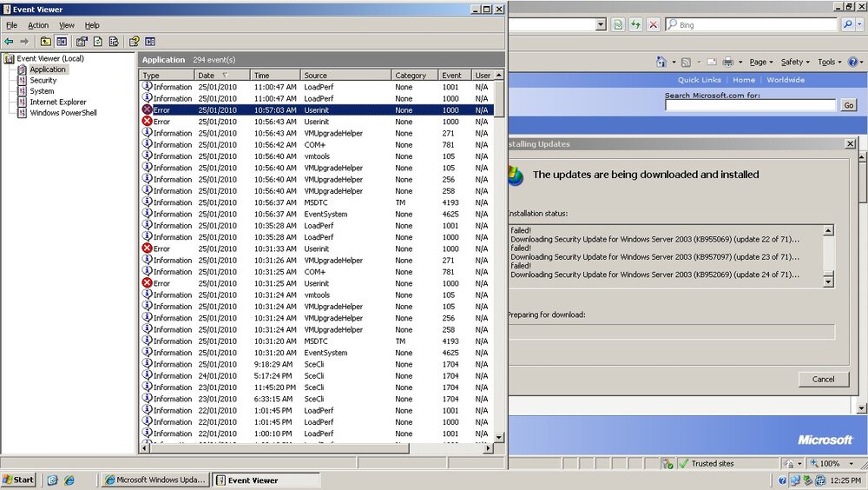
Task: Click the Export List icon in Event Viewer
Action: pos(114,42)
